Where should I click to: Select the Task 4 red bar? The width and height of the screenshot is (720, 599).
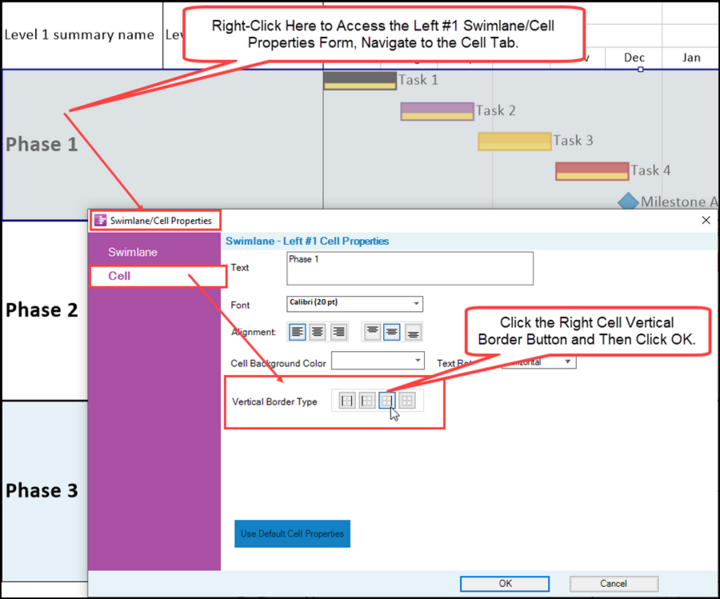(x=592, y=171)
